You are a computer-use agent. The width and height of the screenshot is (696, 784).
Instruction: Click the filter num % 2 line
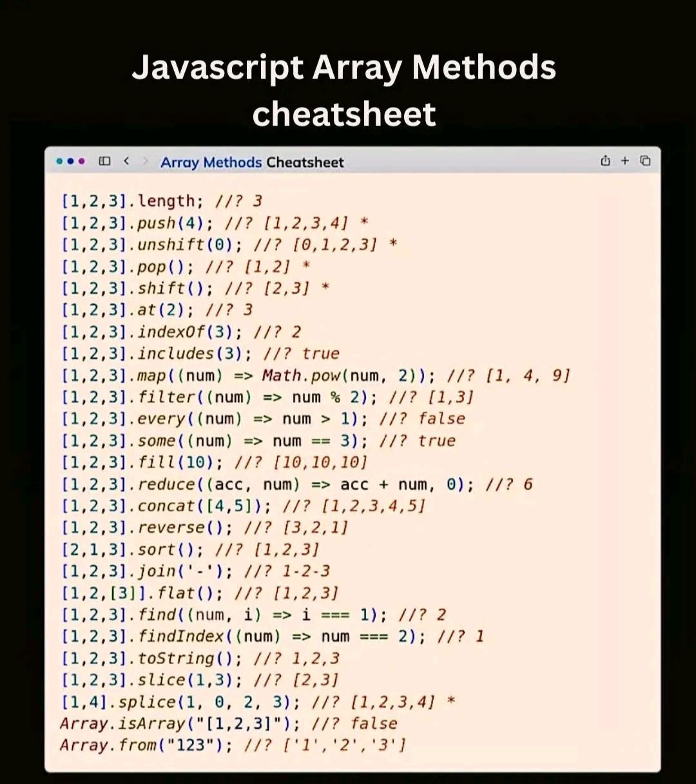click(267, 397)
